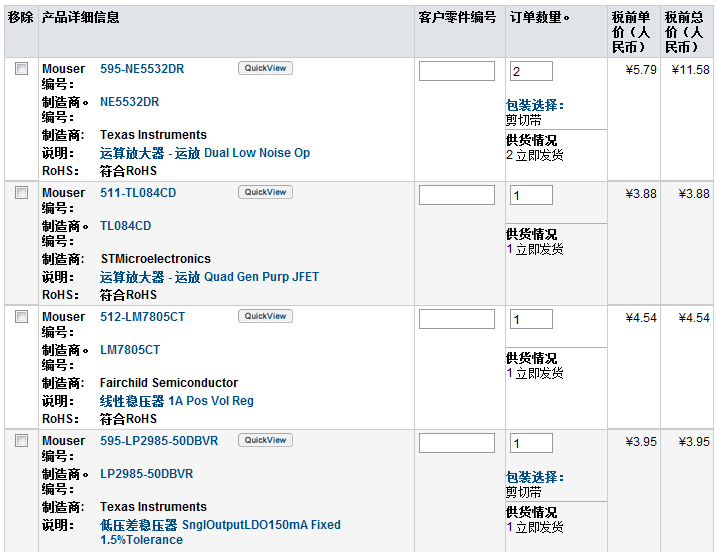
Task: Click the unit price ¥4.54
Action: tap(641, 318)
